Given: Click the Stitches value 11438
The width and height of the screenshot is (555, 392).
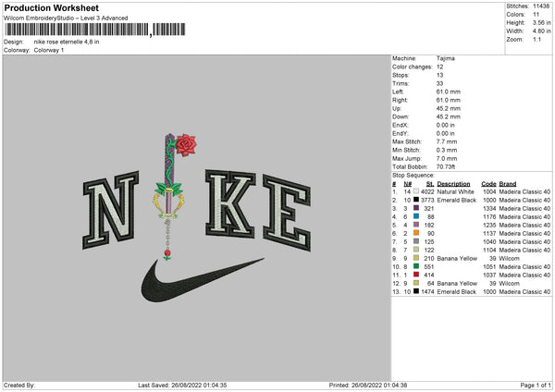Looking at the screenshot, I should point(541,6).
